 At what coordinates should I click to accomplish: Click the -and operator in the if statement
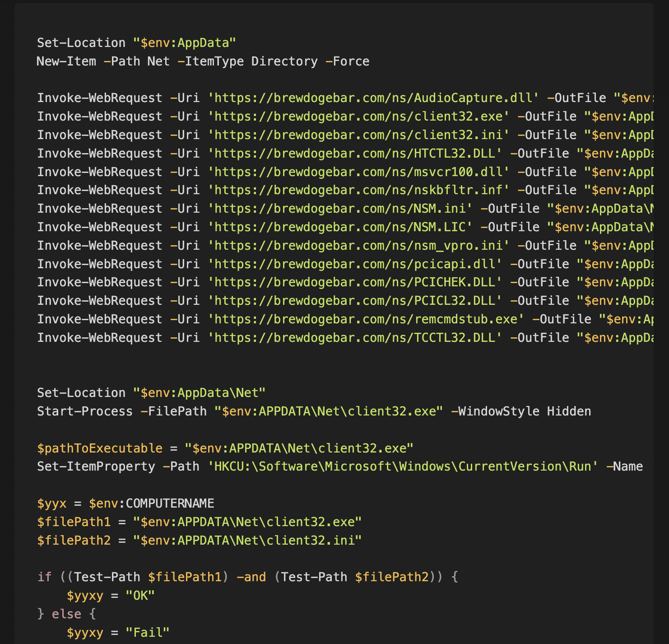pos(251,577)
